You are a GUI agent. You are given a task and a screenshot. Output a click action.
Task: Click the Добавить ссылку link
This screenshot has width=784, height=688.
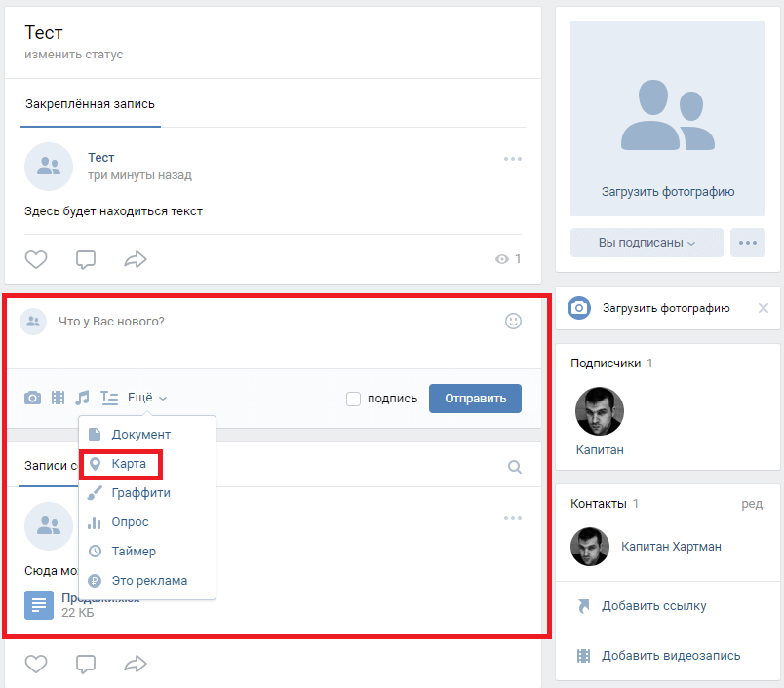point(653,606)
